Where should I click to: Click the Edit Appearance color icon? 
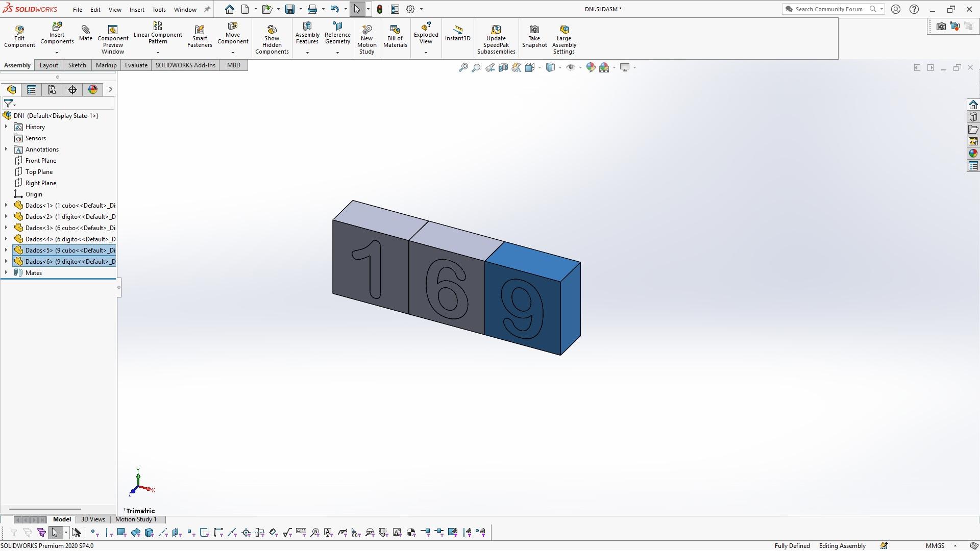(x=591, y=67)
